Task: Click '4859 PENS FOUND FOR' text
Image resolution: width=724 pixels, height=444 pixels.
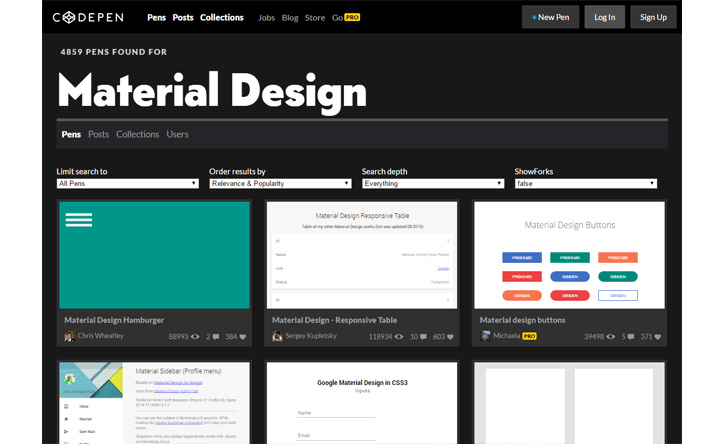Action: pyautogui.click(x=114, y=52)
